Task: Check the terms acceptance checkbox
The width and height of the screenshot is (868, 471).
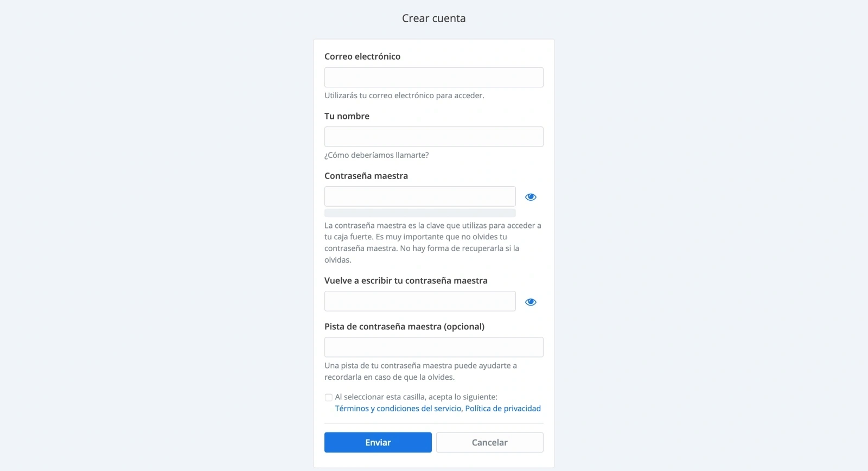Action: pyautogui.click(x=329, y=397)
